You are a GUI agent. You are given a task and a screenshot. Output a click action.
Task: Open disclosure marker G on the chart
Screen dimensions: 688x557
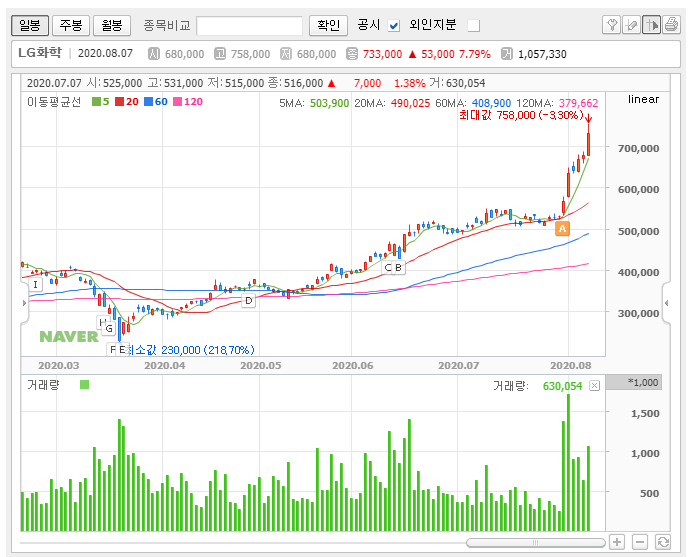(109, 328)
